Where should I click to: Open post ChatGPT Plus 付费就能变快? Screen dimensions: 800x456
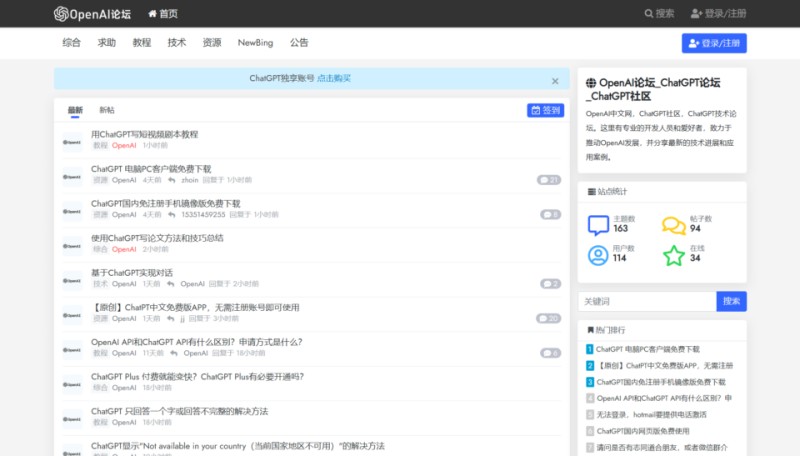click(197, 377)
